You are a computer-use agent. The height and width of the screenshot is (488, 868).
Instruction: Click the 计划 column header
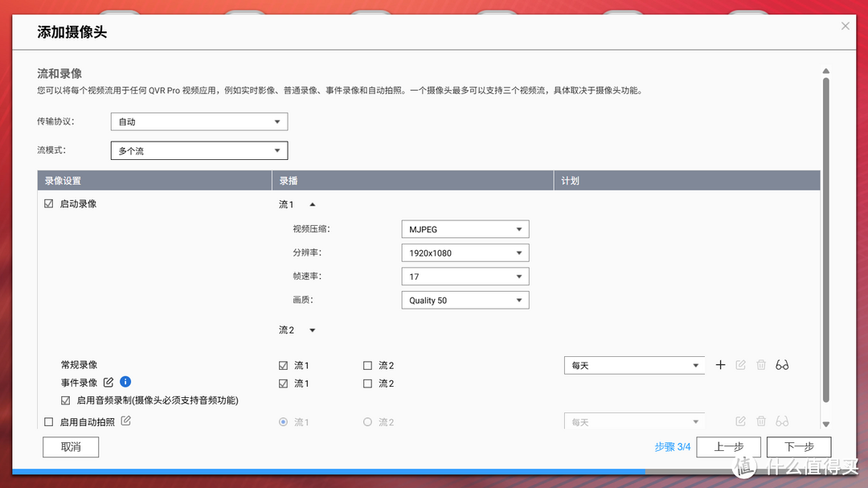[570, 180]
